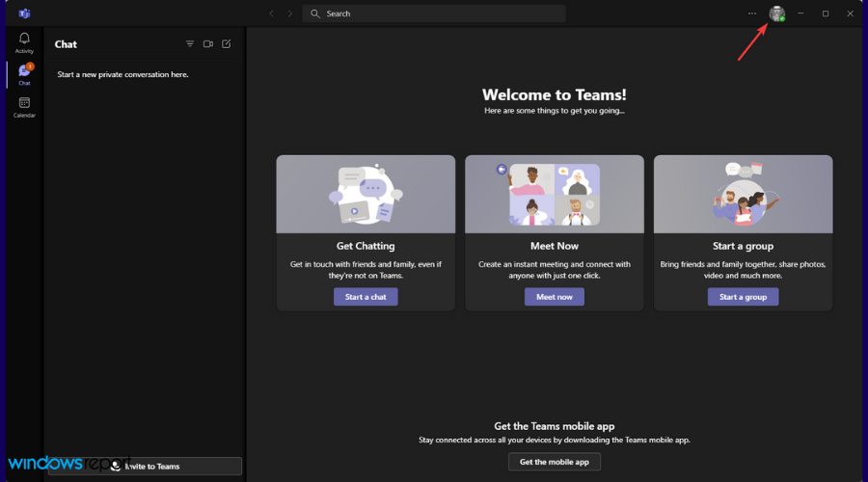Click the Start a chat button
Screen dimensions: 868x482
(x=366, y=297)
